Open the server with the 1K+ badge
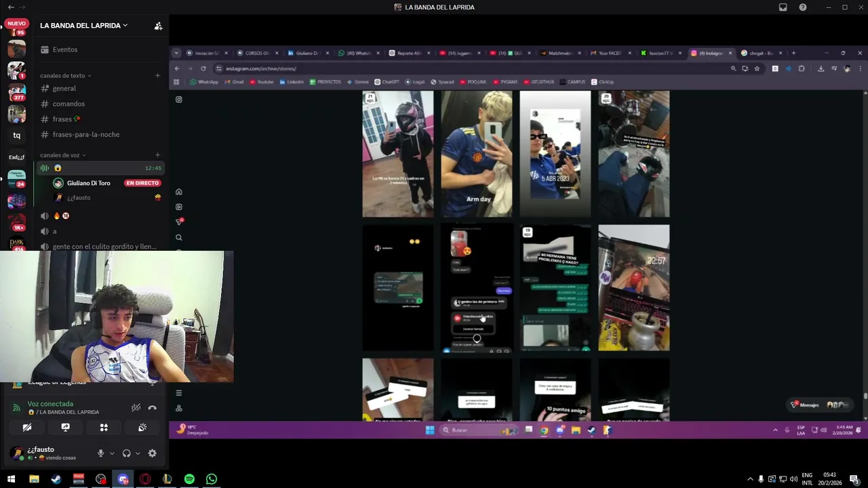The width and height of the screenshot is (868, 488). [16, 222]
